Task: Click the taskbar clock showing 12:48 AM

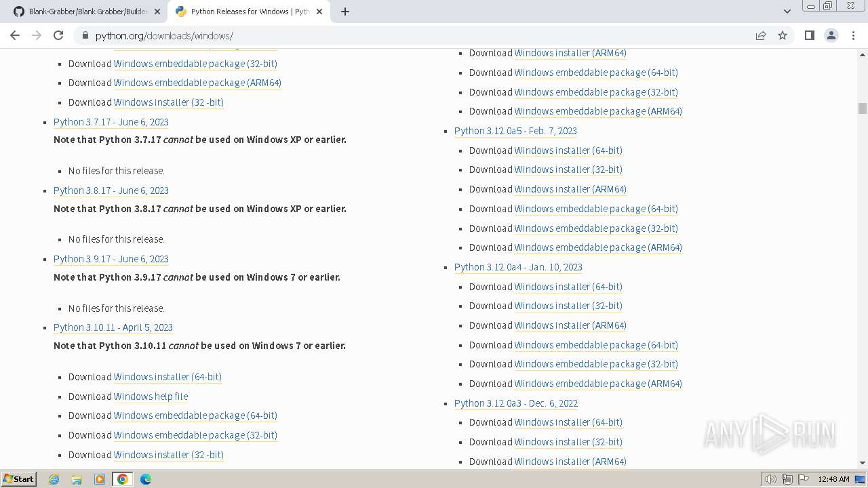Action: coord(833,479)
